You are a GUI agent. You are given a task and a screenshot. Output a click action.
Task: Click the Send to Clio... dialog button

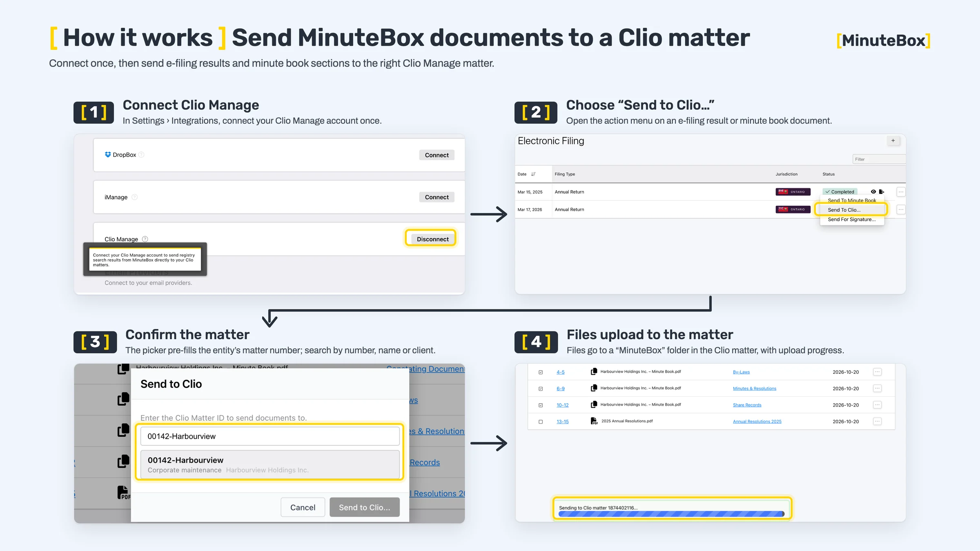tap(364, 507)
